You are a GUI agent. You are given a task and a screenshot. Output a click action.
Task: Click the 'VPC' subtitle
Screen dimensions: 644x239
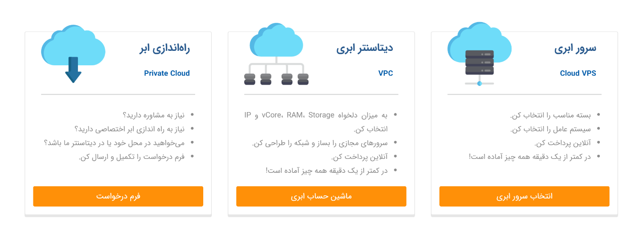pos(385,73)
